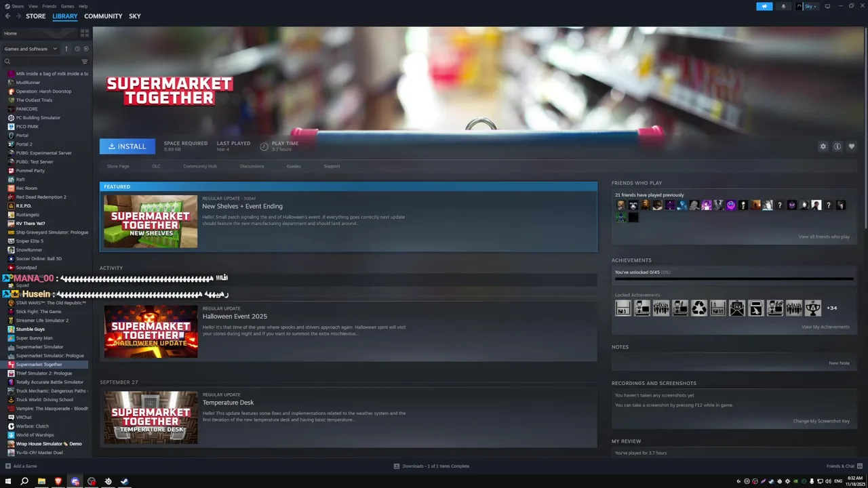The height and width of the screenshot is (488, 868).
Task: Open the Temperature Desk update thumbnail
Action: 151,418
